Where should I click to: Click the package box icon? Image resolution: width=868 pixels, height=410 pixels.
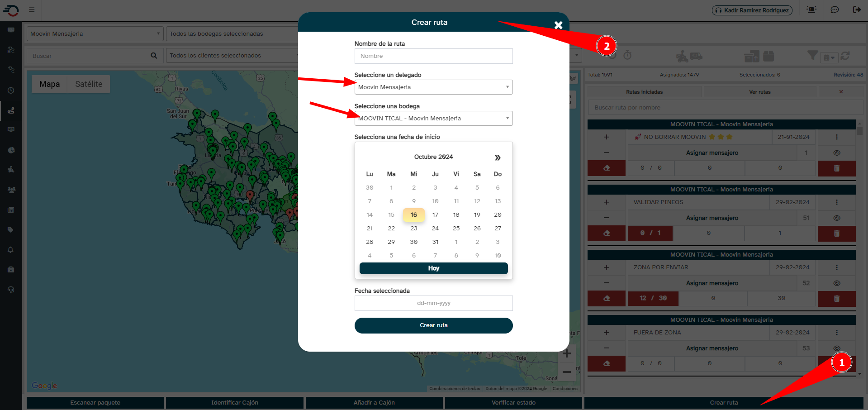tap(768, 56)
